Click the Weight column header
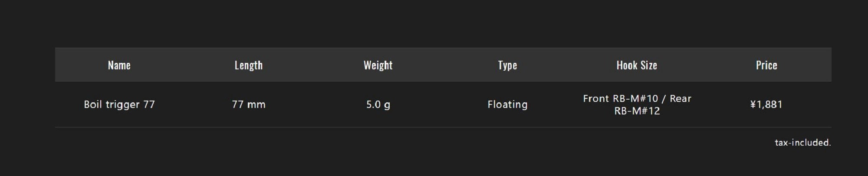 pos(378,65)
